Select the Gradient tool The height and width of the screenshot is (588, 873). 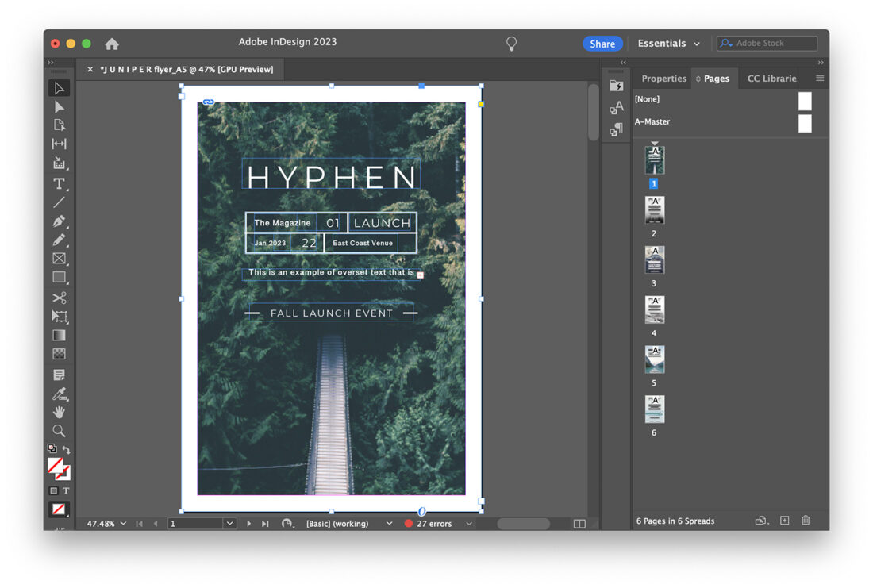point(60,335)
